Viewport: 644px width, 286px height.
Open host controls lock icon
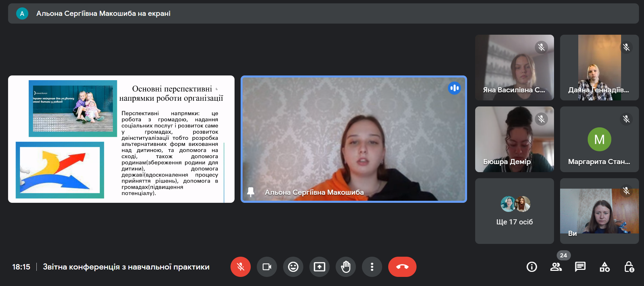[x=629, y=267]
